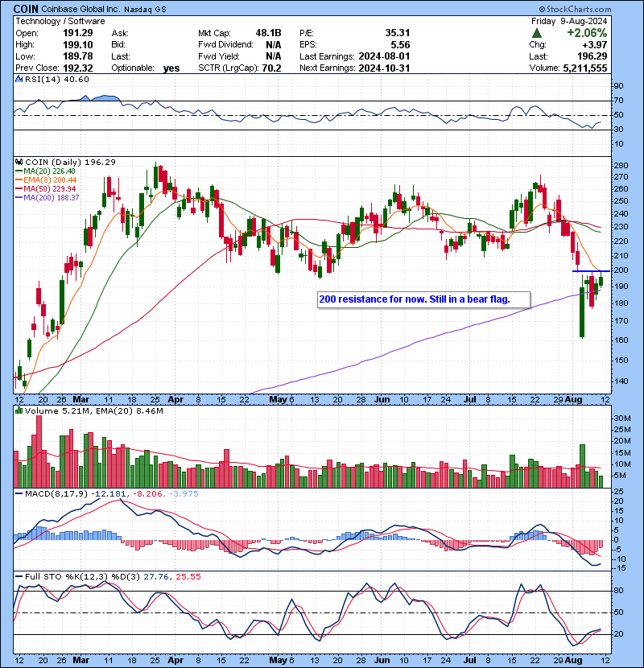This screenshot has width=644, height=668.
Task: Click the Open value 191.29
Action: click(78, 33)
